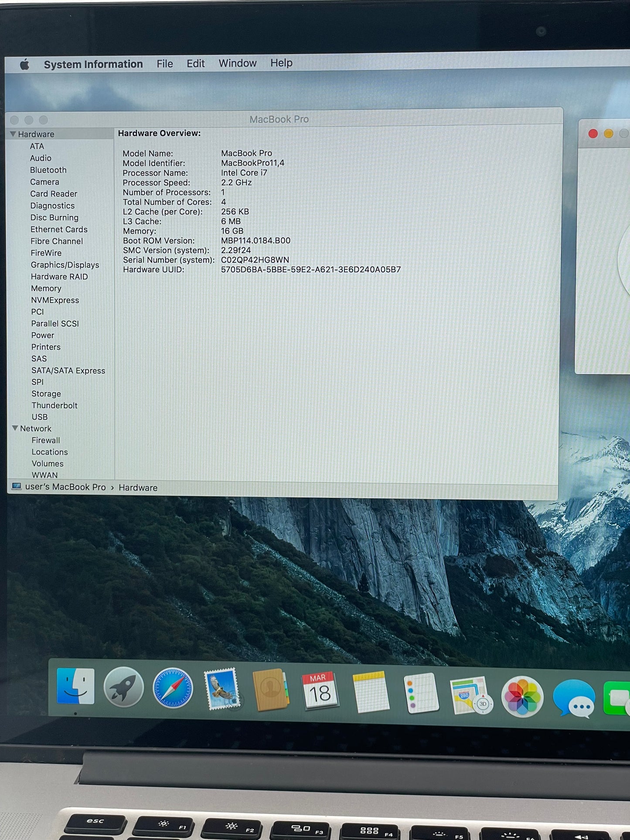Select Disc Burning in the sidebar

54,217
